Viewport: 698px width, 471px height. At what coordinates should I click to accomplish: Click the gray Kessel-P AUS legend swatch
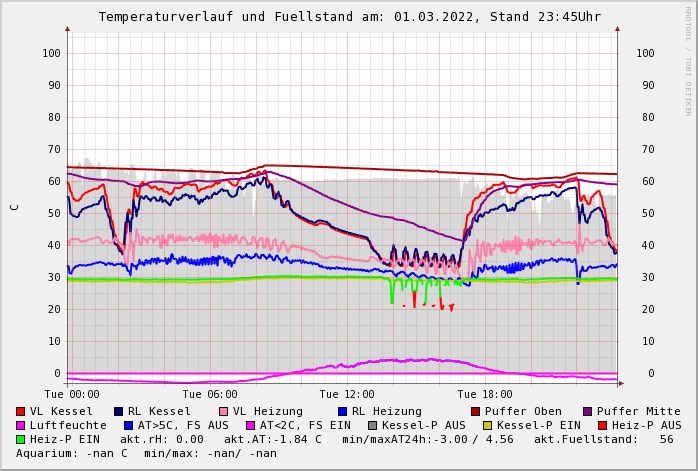pyautogui.click(x=372, y=425)
